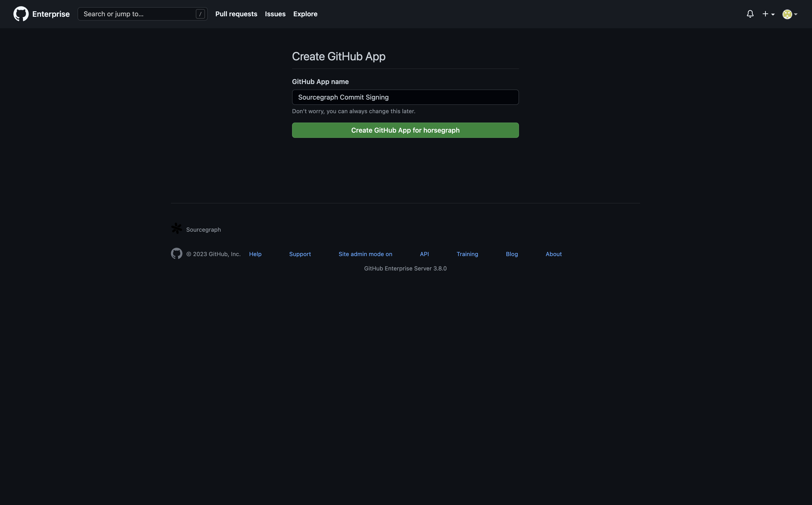This screenshot has height=505, width=812.
Task: Open the API footer link
Action: (x=424, y=254)
